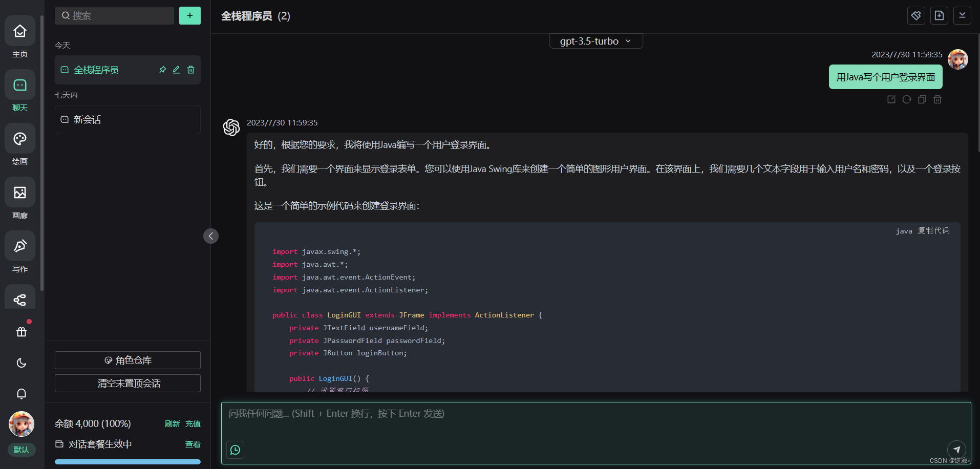Click the reply timestamp 2023/7/30 11:59:35
This screenshot has height=469, width=980.
tap(282, 123)
